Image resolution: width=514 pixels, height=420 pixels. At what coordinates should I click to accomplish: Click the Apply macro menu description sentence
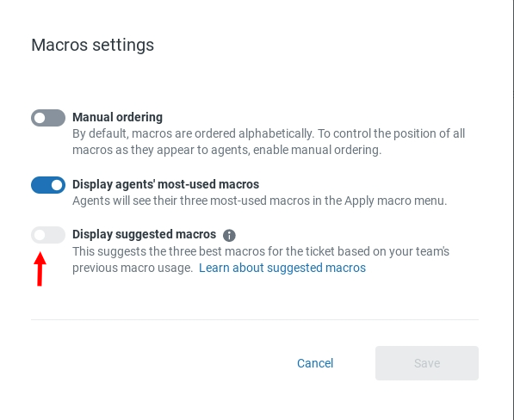[x=260, y=201]
